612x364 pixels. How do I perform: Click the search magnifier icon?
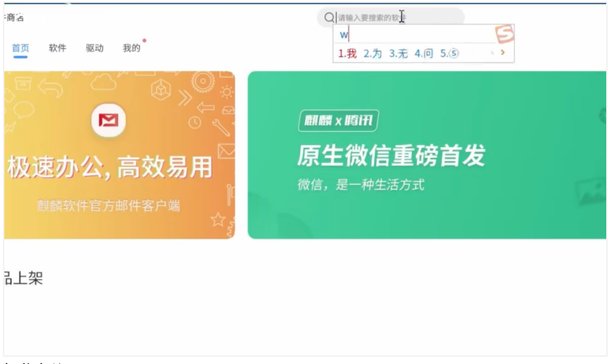pyautogui.click(x=329, y=17)
